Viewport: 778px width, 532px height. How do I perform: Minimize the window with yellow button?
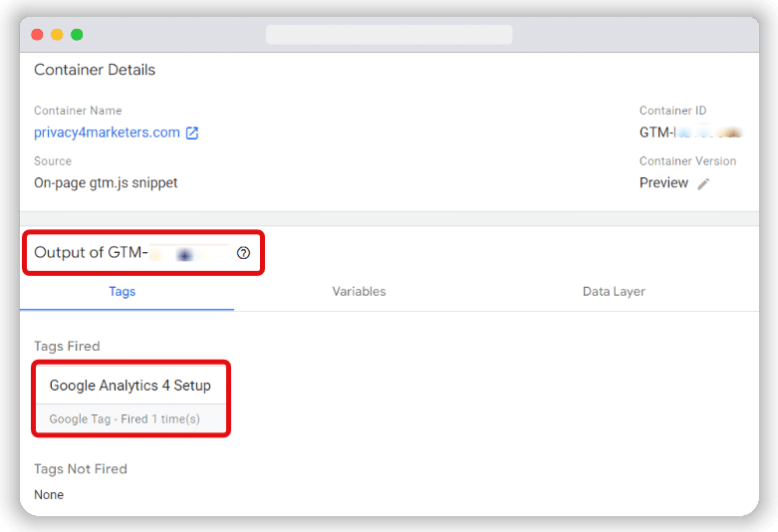(57, 35)
